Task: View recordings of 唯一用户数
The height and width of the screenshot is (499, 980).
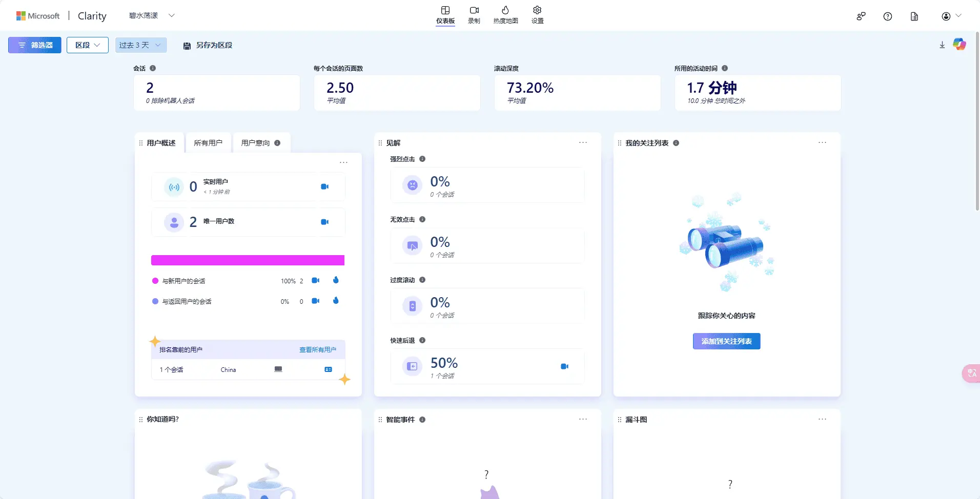Action: pyautogui.click(x=324, y=222)
